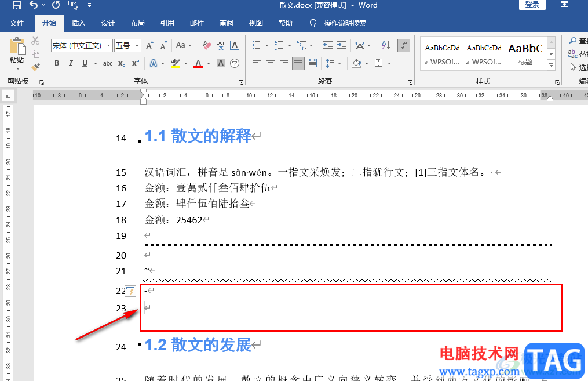Expand numbered list options arrow
This screenshot has width=588, height=381.
290,45
